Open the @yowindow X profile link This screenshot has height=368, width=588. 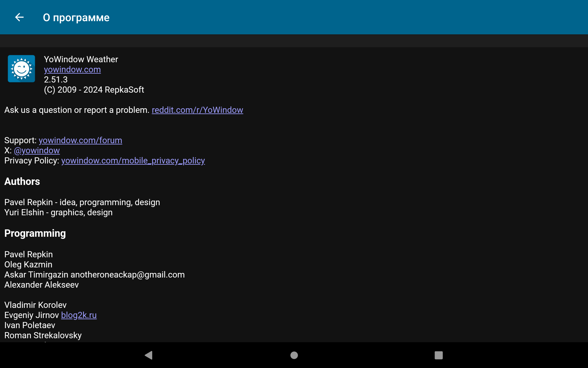click(37, 151)
